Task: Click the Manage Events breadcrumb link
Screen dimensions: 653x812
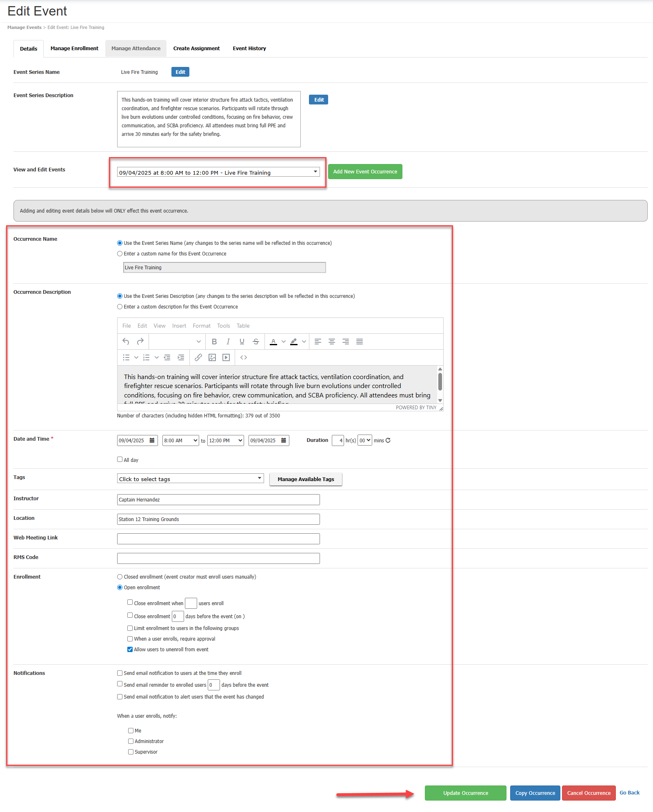Action: [x=24, y=27]
